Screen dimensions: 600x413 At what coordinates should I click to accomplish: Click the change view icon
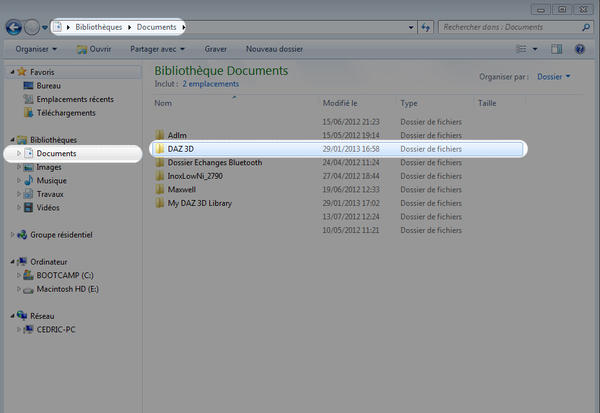click(521, 49)
